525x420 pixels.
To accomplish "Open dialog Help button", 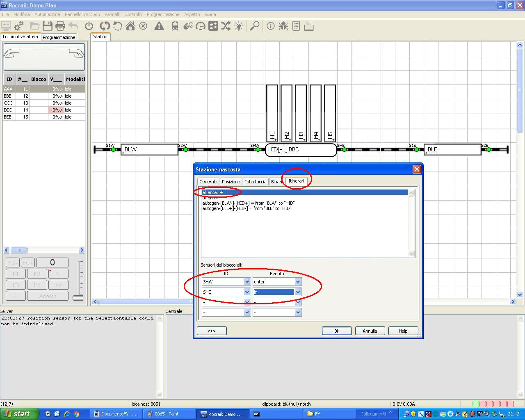I will pos(403,331).
